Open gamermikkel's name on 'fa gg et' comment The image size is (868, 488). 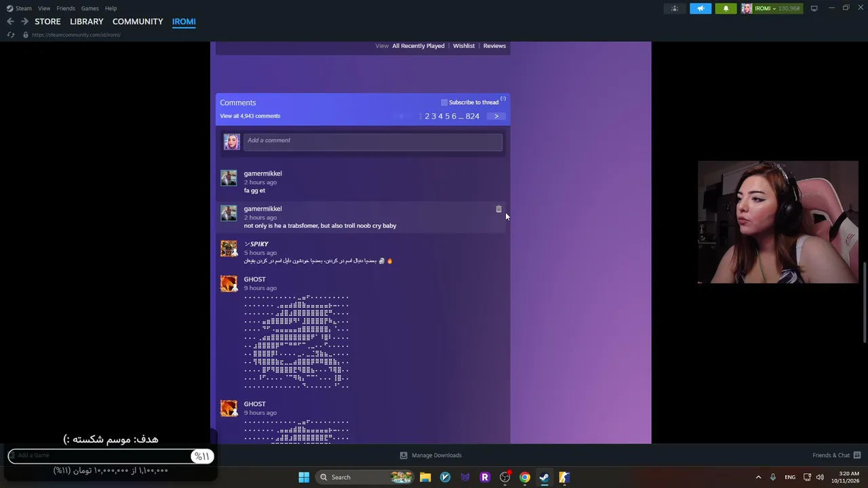pos(263,174)
